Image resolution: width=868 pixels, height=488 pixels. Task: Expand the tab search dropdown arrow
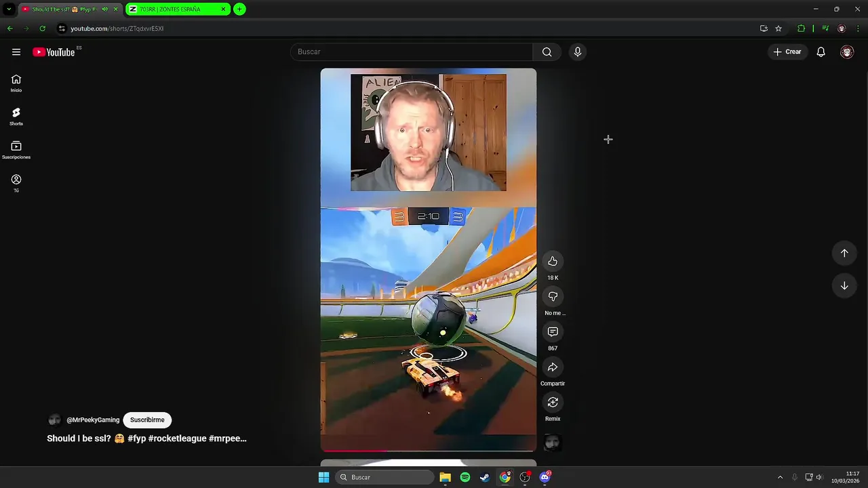click(x=9, y=9)
